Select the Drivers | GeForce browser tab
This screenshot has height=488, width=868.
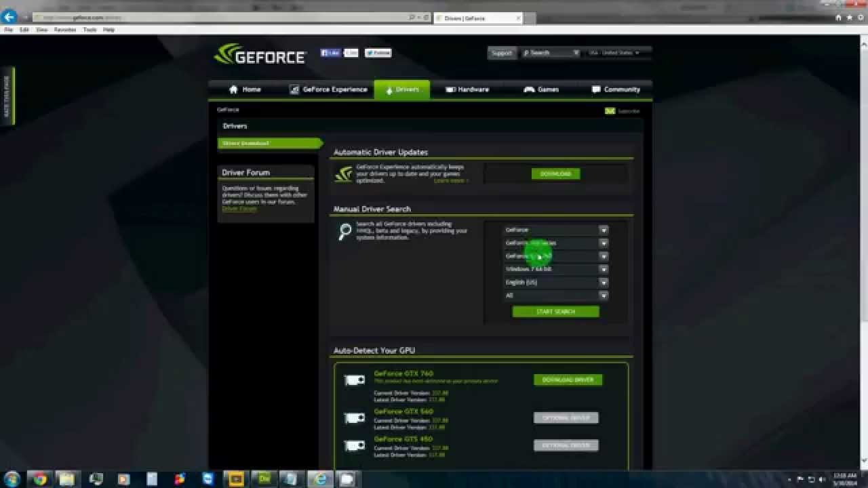click(x=478, y=18)
